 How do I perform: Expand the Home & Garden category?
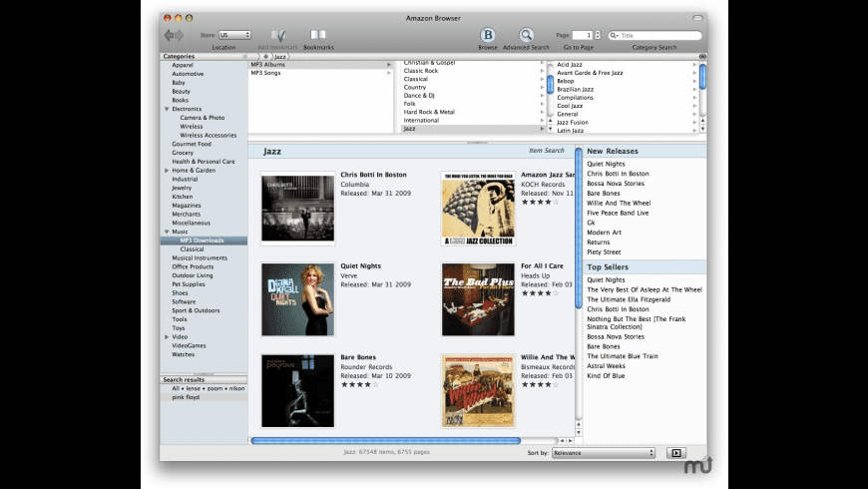coord(167,171)
